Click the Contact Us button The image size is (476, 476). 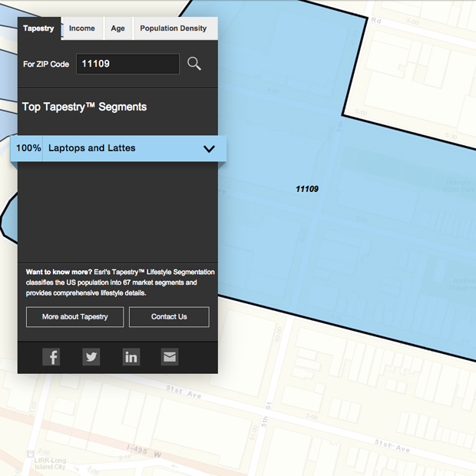(x=169, y=317)
